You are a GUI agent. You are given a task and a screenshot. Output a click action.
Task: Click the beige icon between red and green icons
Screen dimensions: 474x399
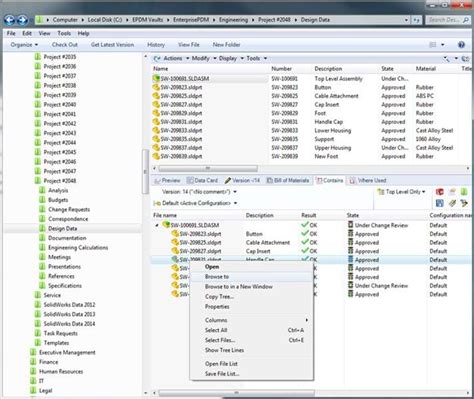click(x=452, y=192)
